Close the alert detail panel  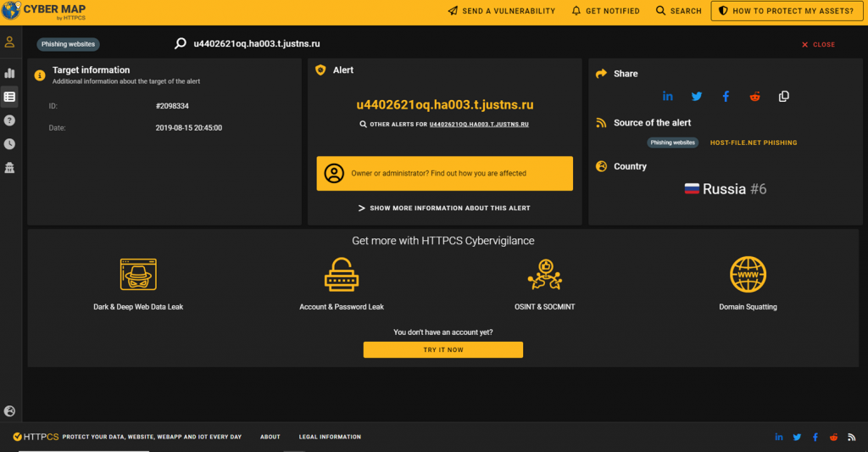coord(818,44)
